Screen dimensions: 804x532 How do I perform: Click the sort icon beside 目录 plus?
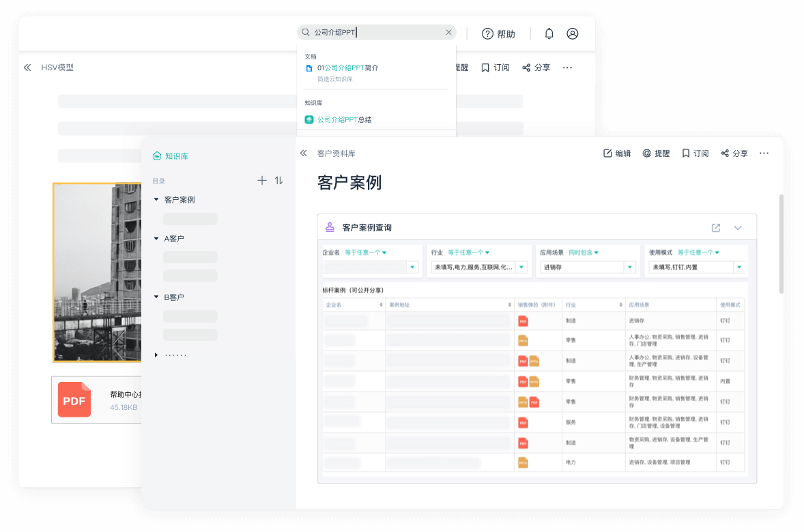tap(278, 181)
